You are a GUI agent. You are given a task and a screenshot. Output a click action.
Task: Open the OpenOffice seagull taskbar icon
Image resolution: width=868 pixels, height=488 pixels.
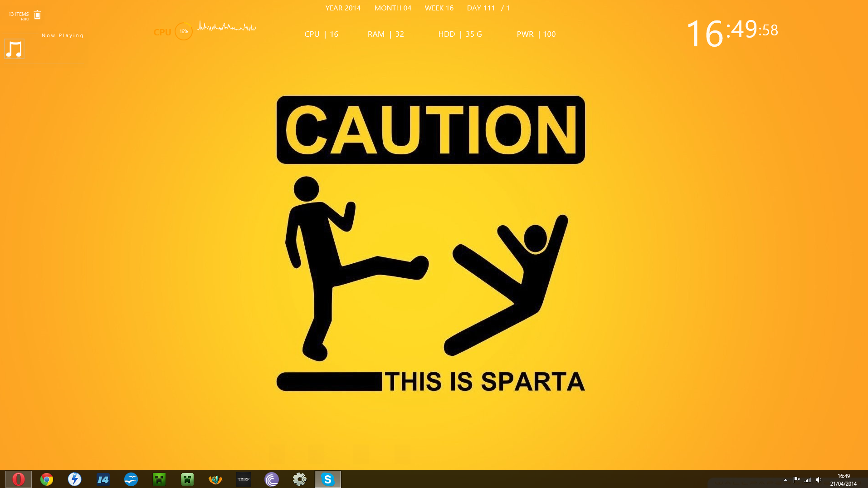pyautogui.click(x=131, y=479)
